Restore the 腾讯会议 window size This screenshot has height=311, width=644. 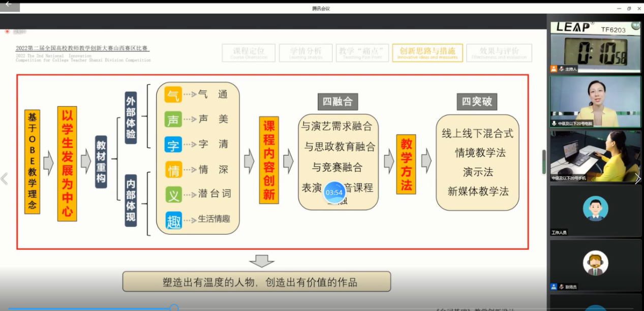[x=629, y=9]
